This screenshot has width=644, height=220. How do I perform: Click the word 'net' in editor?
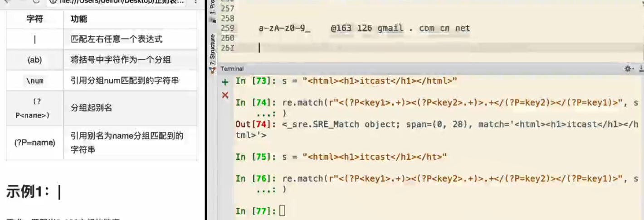[463, 28]
